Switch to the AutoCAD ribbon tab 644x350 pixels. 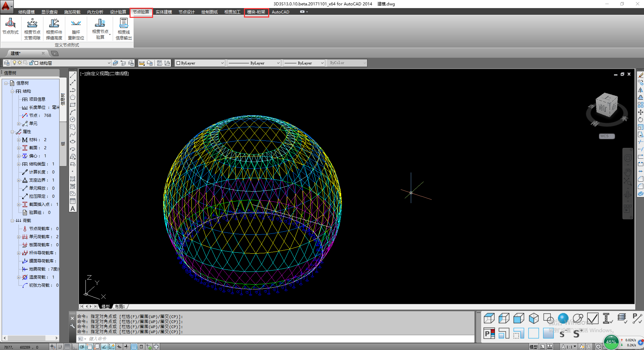tap(281, 12)
